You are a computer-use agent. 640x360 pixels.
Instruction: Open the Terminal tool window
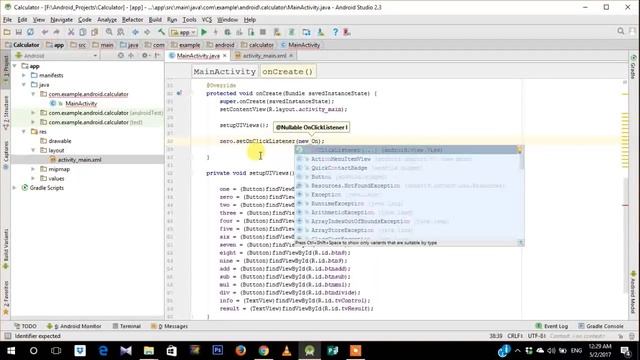point(127,326)
